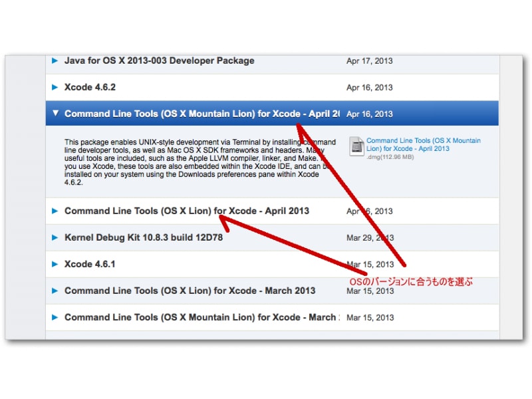This screenshot has height=399, width=532.
Task: Select the Xcode 4.6.1 title text
Action: [89, 264]
